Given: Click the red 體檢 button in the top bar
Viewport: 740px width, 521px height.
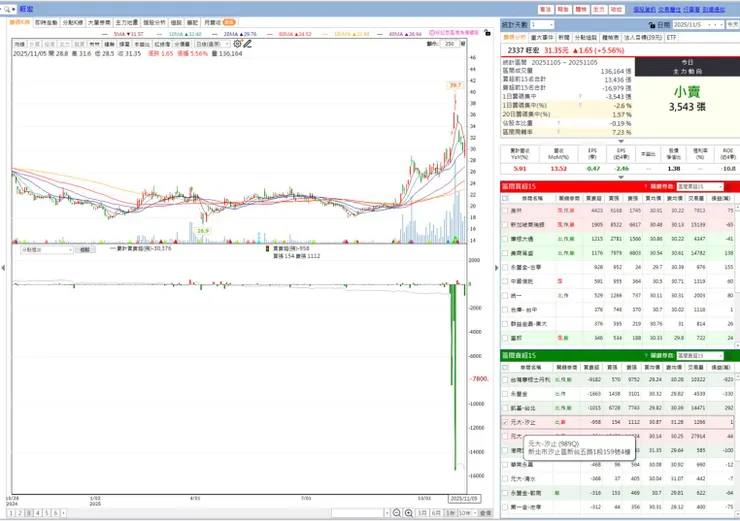Looking at the screenshot, I should pyautogui.click(x=581, y=9).
